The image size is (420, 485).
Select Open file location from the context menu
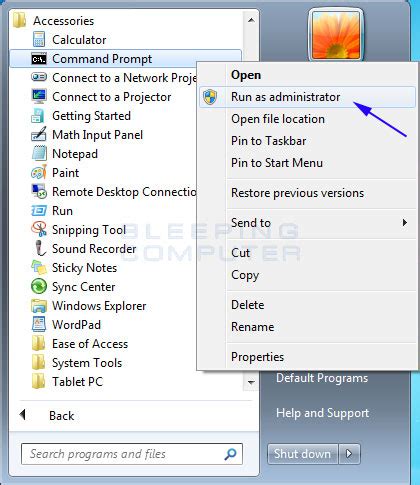(278, 119)
